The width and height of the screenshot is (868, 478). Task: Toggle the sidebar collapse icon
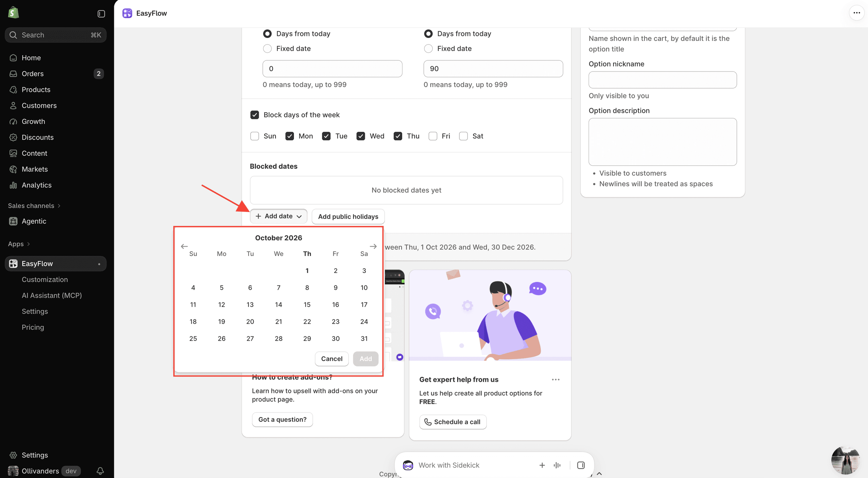pyautogui.click(x=101, y=14)
